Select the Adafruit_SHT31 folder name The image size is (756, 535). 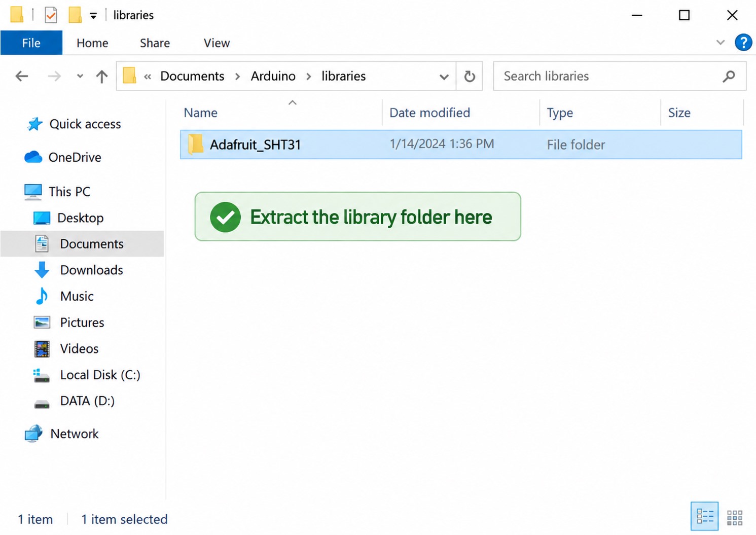point(256,145)
